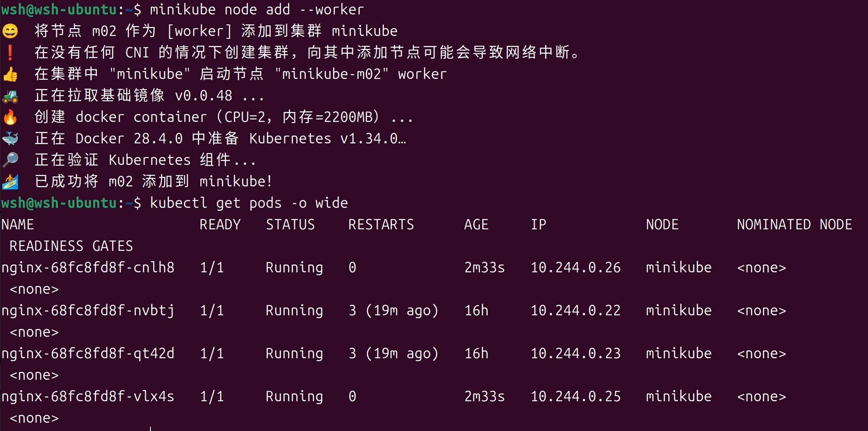This screenshot has height=431, width=868.
Task: Click the whale emoji beside Docker 28.4.0
Action: (x=10, y=138)
